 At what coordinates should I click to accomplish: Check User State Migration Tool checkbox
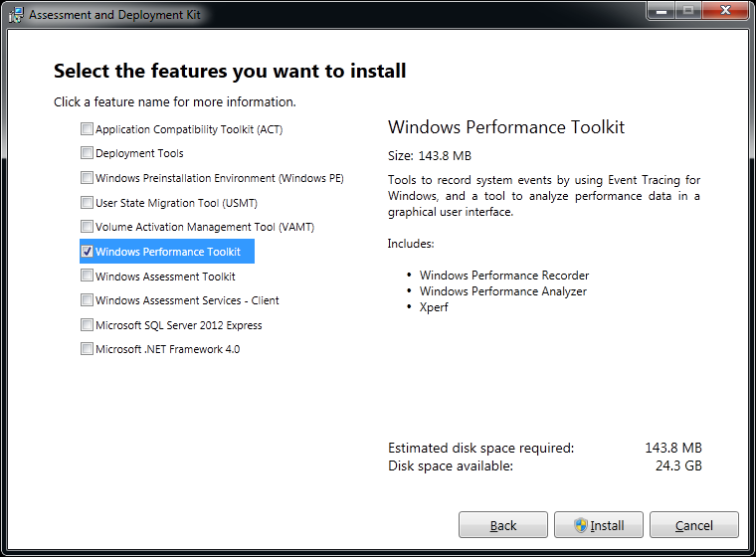click(x=87, y=202)
